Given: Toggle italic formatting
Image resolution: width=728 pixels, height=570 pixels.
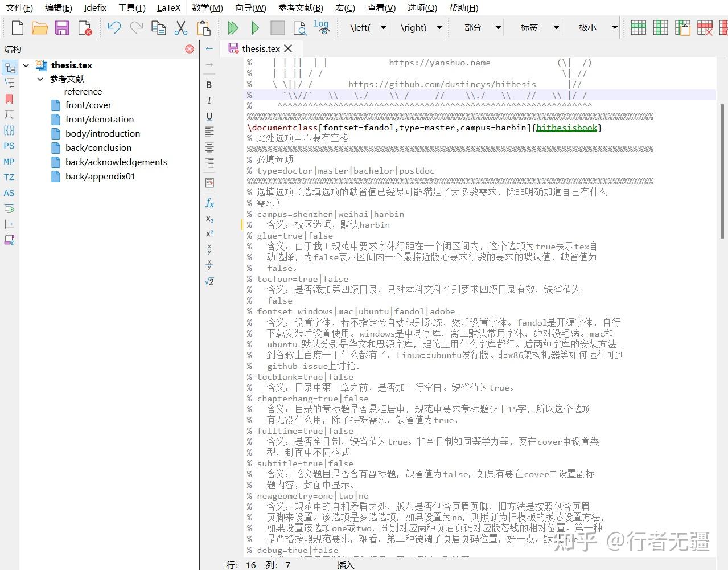Looking at the screenshot, I should coord(209,100).
